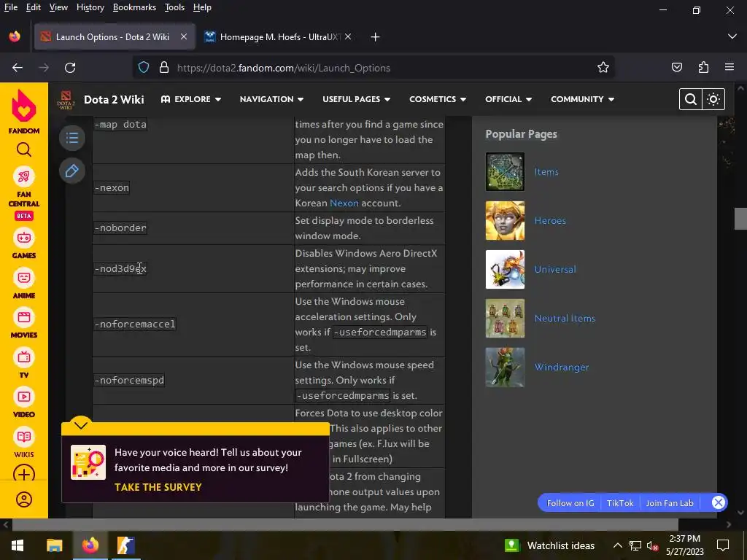Open a new browser tab

tap(375, 36)
